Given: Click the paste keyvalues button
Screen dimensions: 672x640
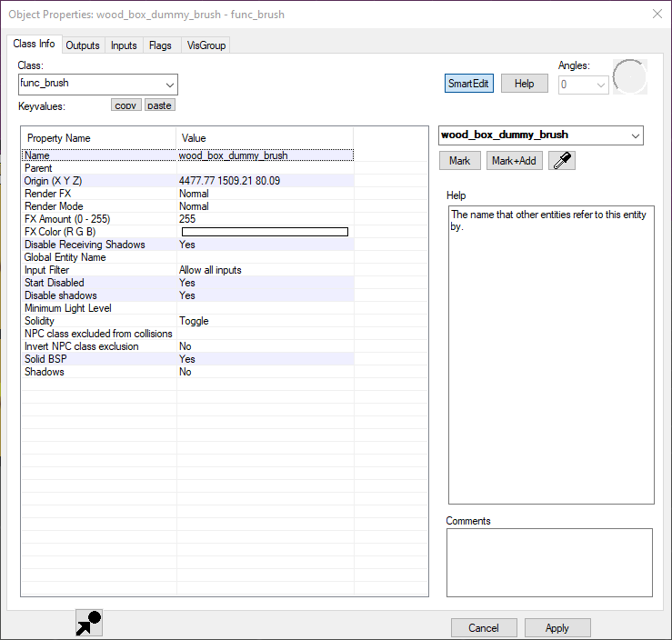Looking at the screenshot, I should pyautogui.click(x=160, y=105).
